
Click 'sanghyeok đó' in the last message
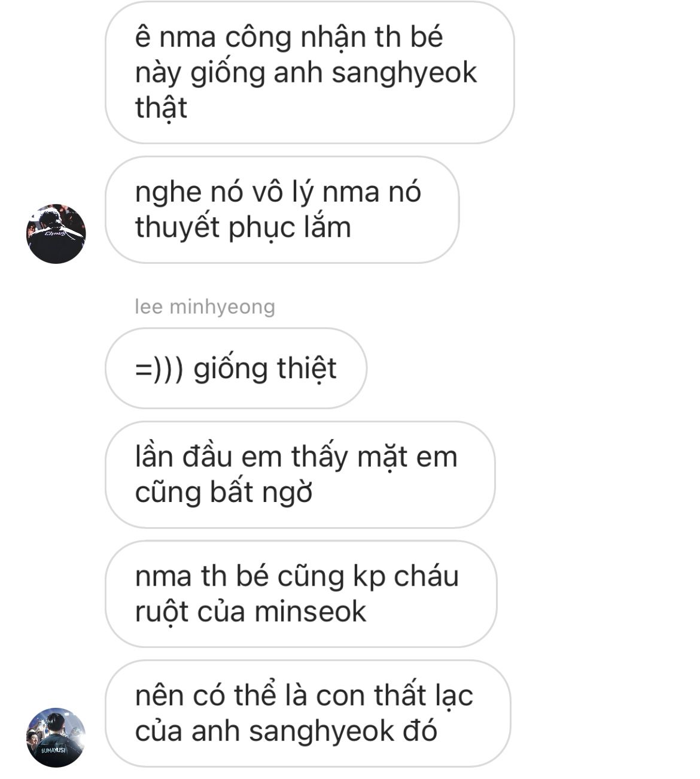(x=343, y=731)
